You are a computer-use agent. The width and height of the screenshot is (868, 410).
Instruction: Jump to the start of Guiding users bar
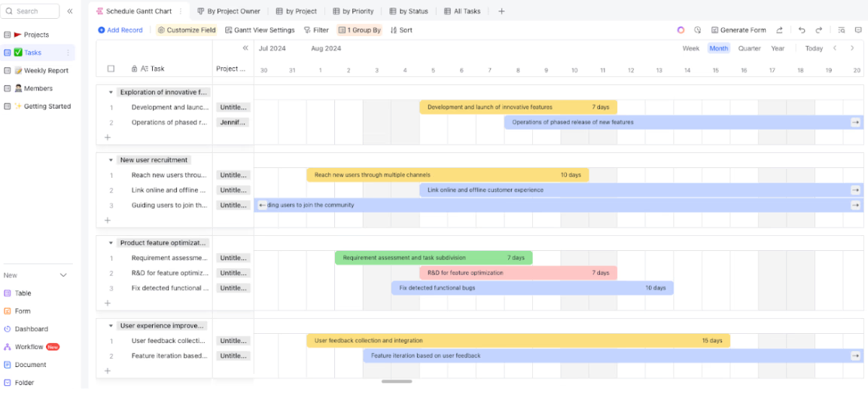(263, 205)
